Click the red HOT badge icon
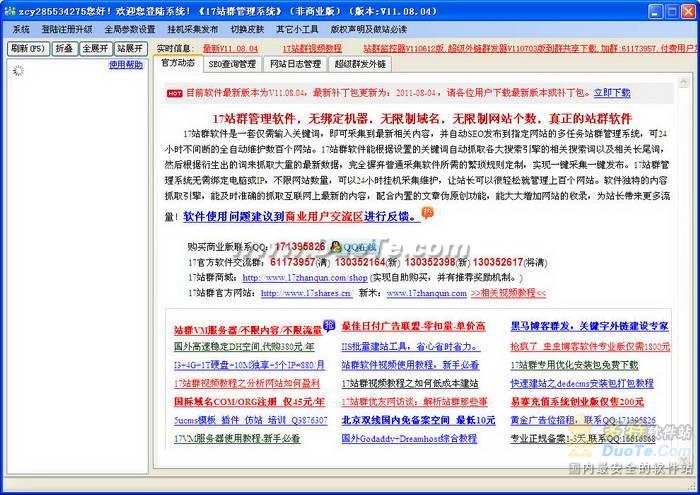 [x=175, y=94]
